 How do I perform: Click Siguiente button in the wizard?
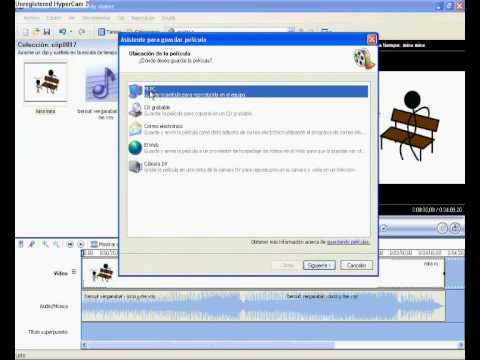(319, 265)
